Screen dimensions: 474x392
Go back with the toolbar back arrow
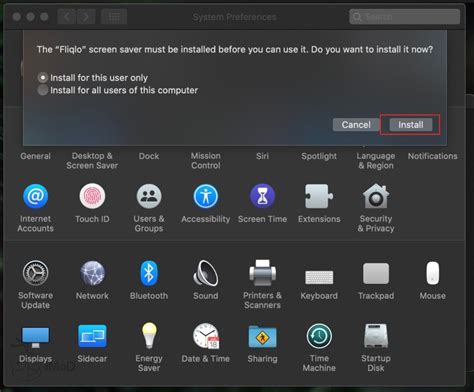click(x=67, y=16)
